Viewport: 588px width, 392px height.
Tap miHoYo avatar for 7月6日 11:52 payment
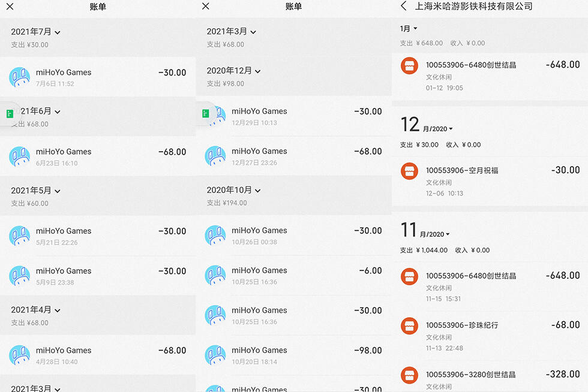pos(19,77)
